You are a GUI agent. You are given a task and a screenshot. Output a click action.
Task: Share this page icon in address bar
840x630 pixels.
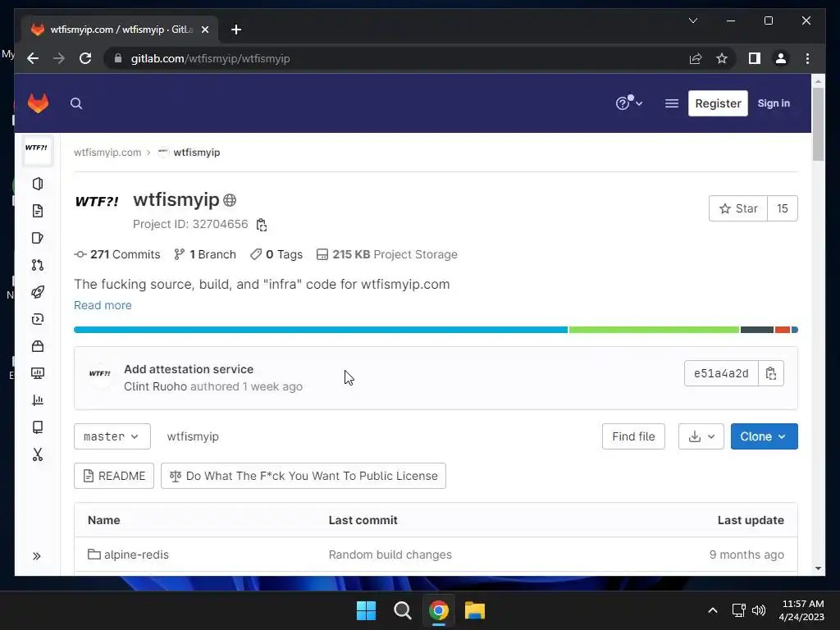click(696, 58)
